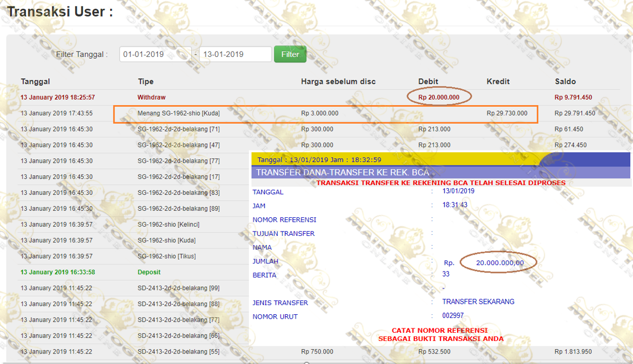Click the end date field showing 13-01-2019
The height and width of the screenshot is (364, 633).
(x=235, y=54)
